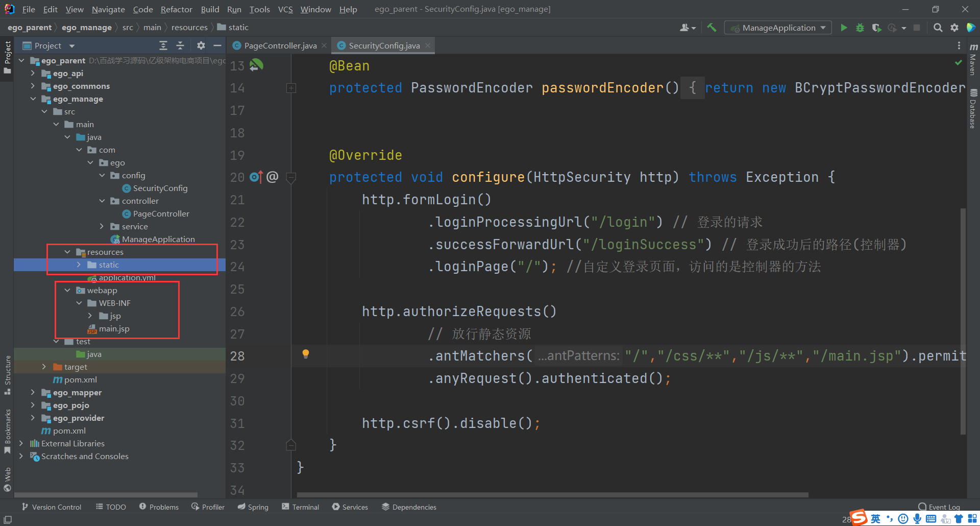Image resolution: width=980 pixels, height=526 pixels.
Task: Open Search Everywhere magnifier icon
Action: pyautogui.click(x=938, y=28)
